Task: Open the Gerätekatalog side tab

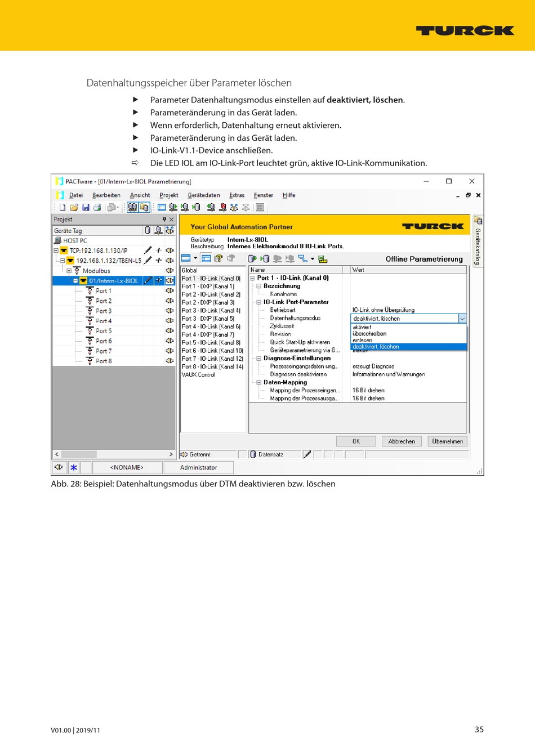Action: pyautogui.click(x=478, y=241)
